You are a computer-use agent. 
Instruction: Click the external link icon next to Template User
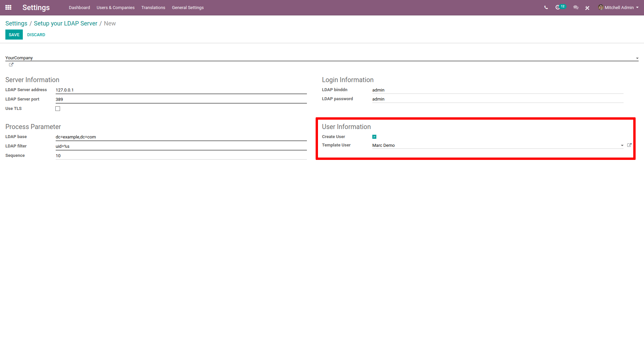pyautogui.click(x=630, y=145)
